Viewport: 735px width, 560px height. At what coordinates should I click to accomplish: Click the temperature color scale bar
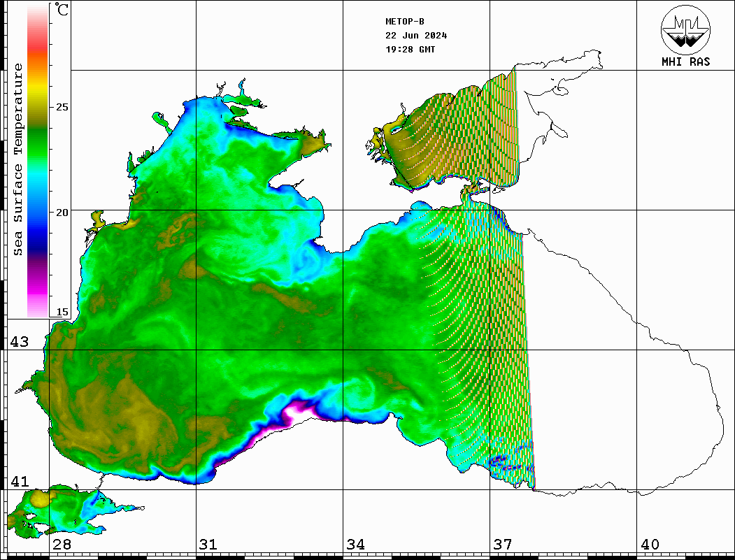38,161
